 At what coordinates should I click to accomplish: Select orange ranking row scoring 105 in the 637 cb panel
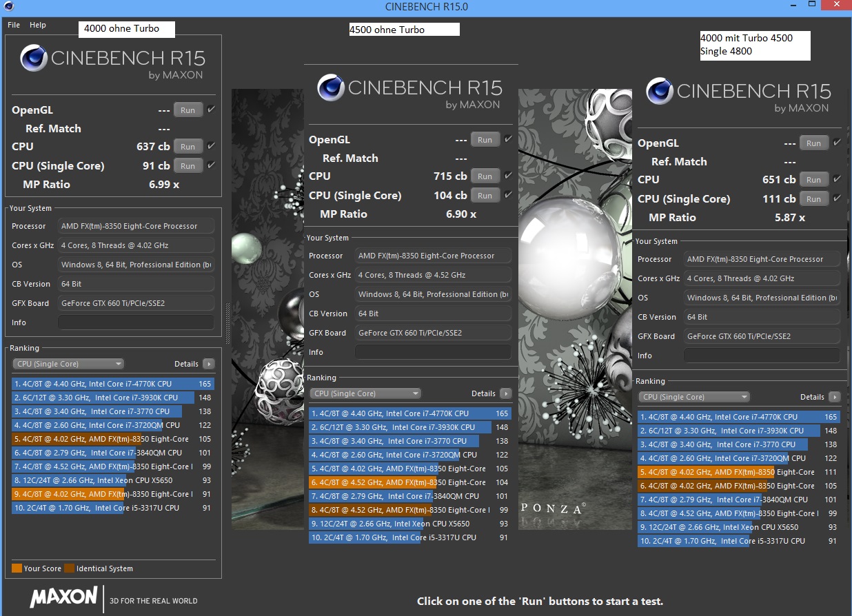(113, 439)
